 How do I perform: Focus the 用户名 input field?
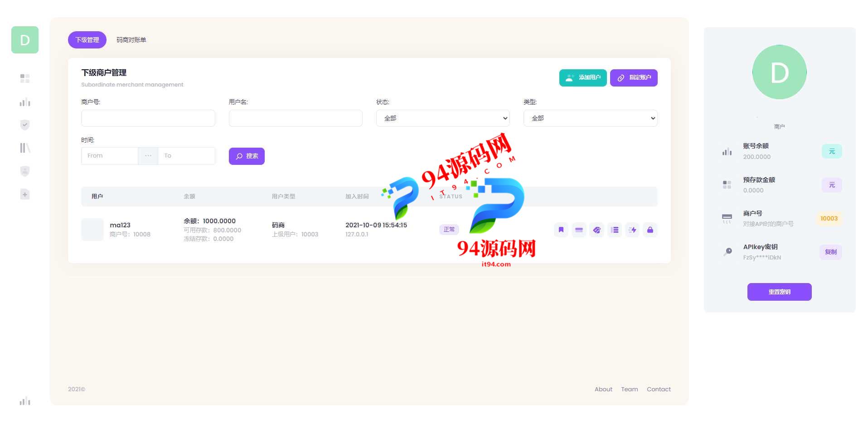coord(296,118)
